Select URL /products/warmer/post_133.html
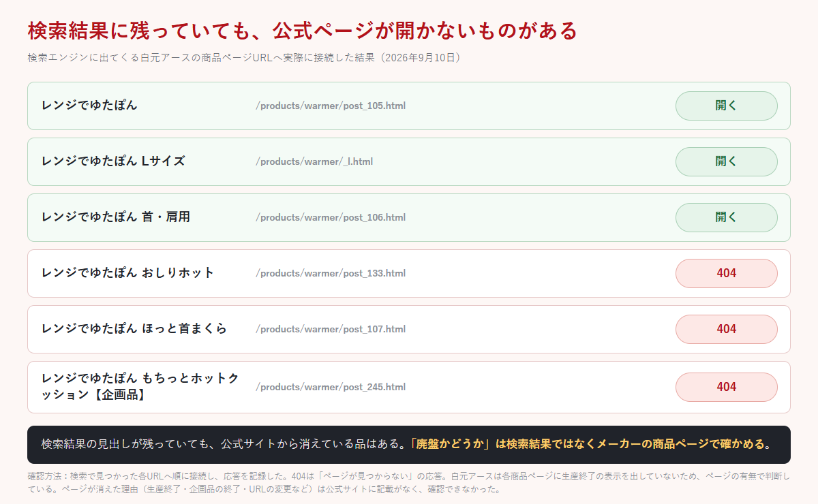The width and height of the screenshot is (818, 504). 331,273
